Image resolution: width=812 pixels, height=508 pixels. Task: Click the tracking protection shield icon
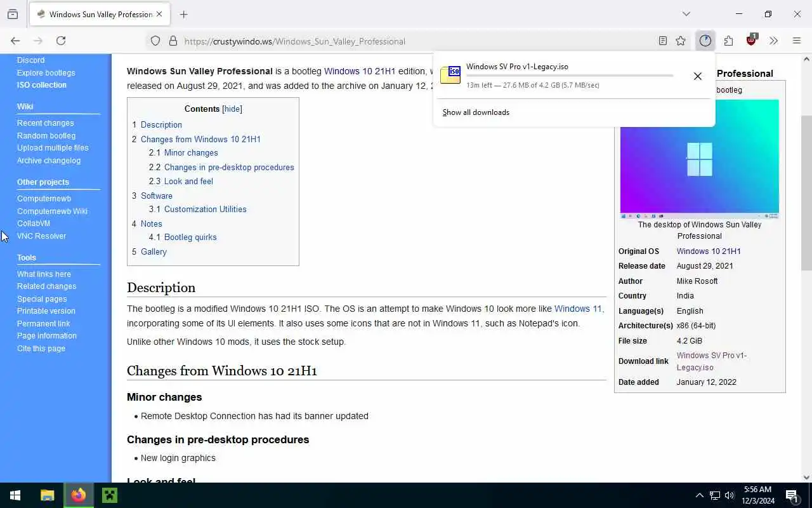click(x=155, y=41)
